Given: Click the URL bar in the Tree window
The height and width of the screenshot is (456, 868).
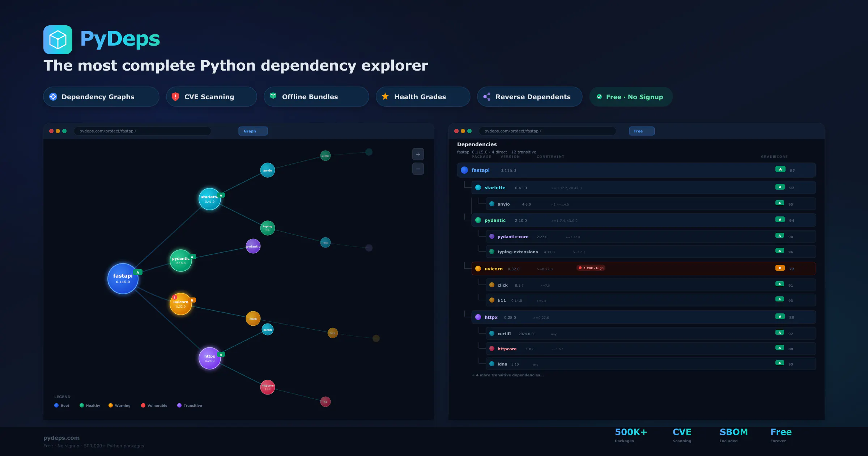Looking at the screenshot, I should (x=548, y=131).
